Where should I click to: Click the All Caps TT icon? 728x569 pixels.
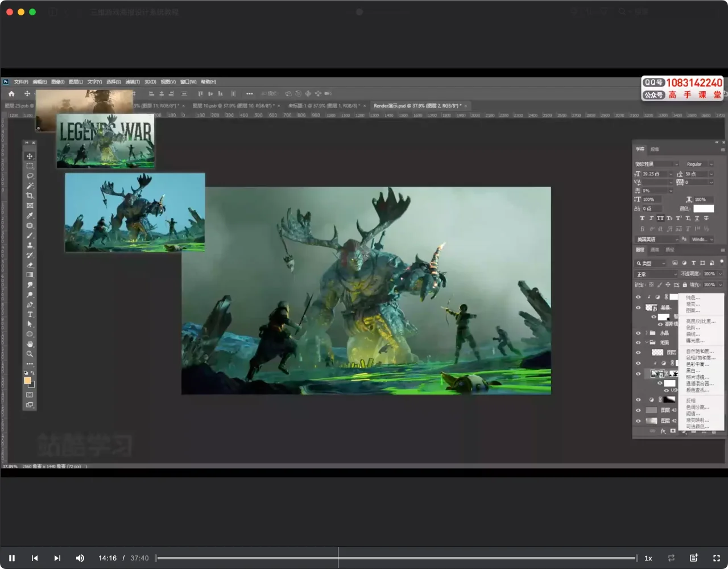(660, 218)
